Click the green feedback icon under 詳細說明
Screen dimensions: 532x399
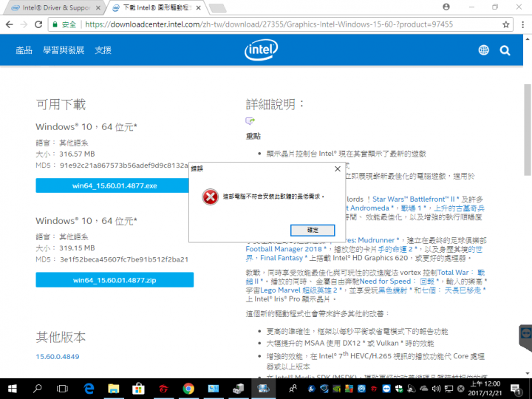tap(250, 120)
